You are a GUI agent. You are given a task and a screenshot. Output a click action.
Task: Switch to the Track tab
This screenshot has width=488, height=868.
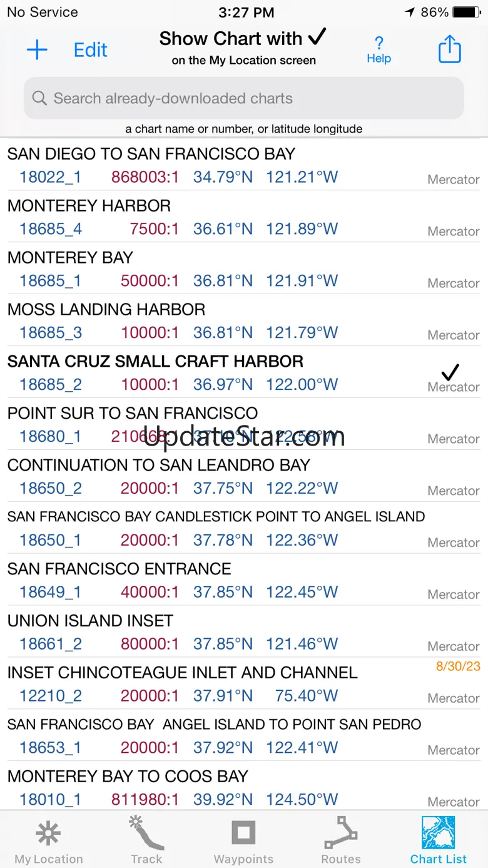[x=146, y=841]
